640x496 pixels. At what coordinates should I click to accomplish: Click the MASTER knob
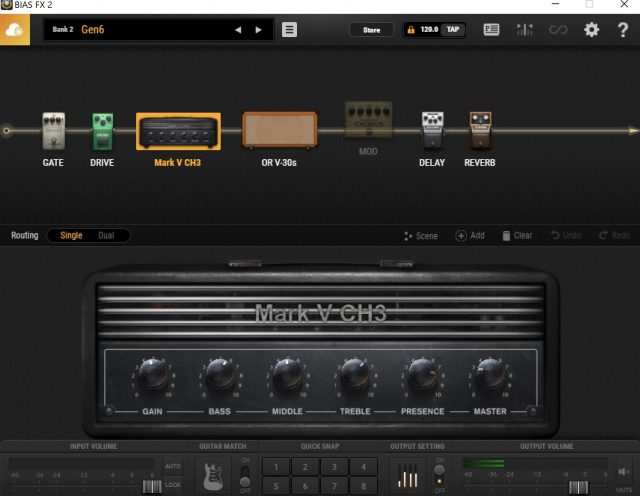pos(490,376)
